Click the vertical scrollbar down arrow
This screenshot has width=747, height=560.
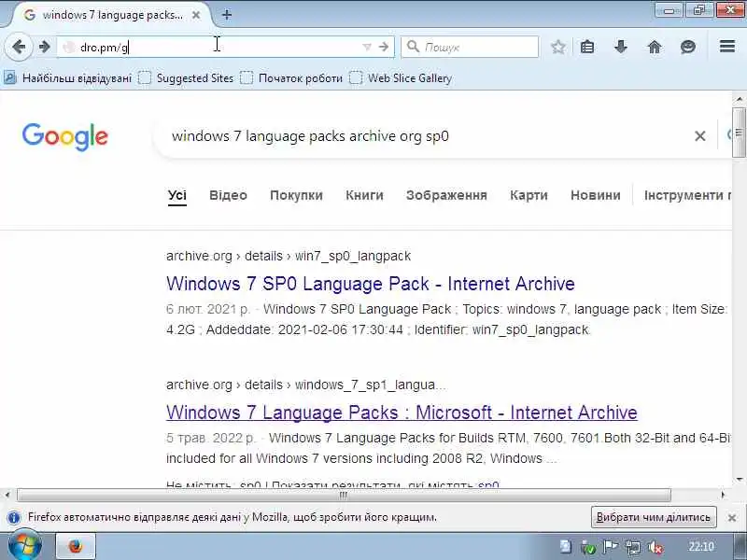tap(739, 479)
